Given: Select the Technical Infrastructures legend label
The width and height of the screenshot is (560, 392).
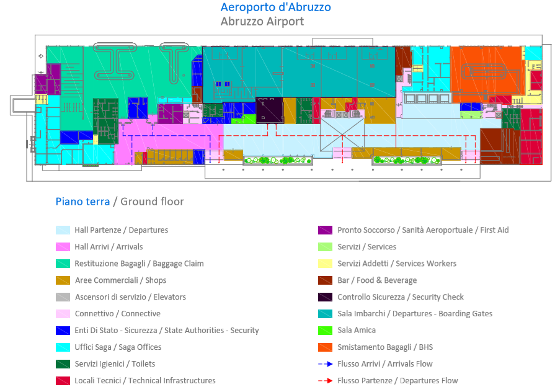Looking at the screenshot, I should coord(145,381).
